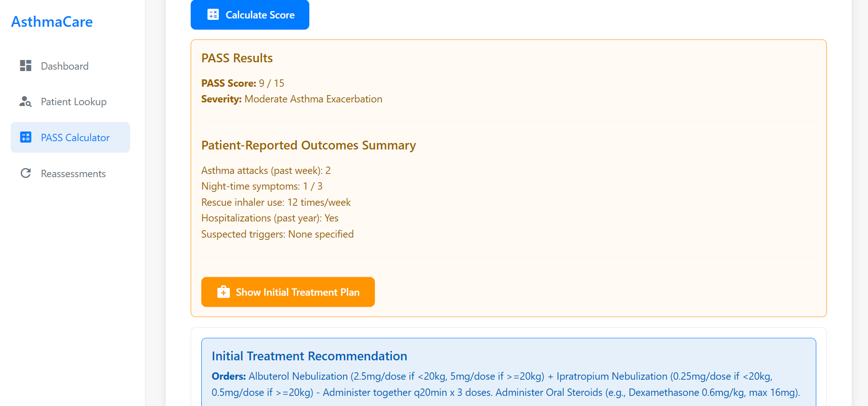Click the Calculate Score button
Image resolution: width=868 pixels, height=406 pixels.
coord(250,15)
